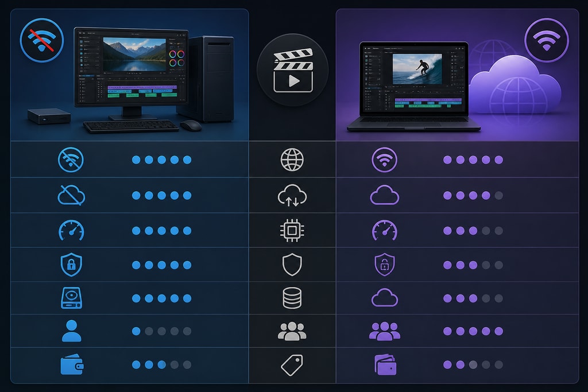Click blue rating dots beside the blue wallet

click(161, 364)
